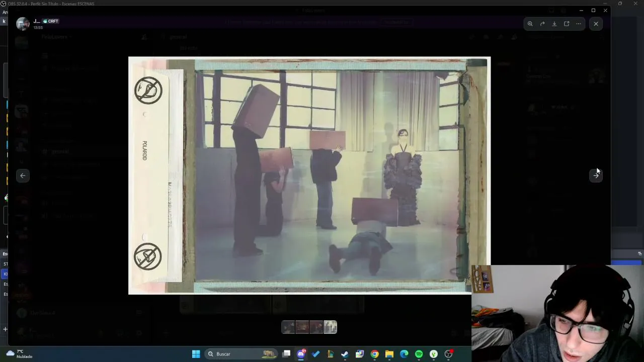Go to the next image with right arrow

[x=596, y=175]
